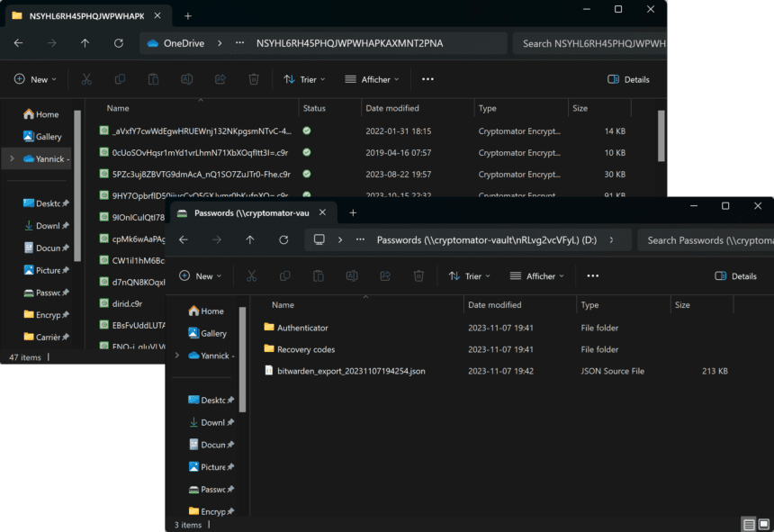Open Afficher view dropdown in Passwords window
The image size is (774, 532).
[x=536, y=275]
